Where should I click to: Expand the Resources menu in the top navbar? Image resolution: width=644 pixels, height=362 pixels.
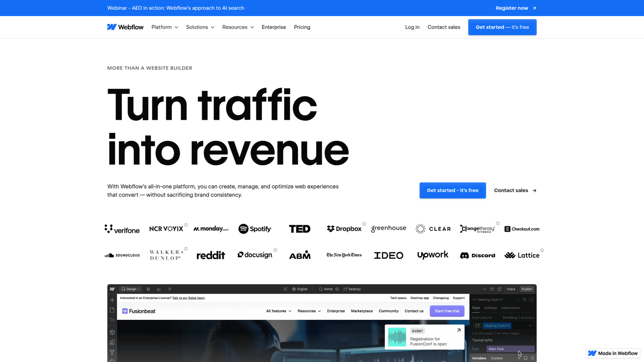point(238,27)
